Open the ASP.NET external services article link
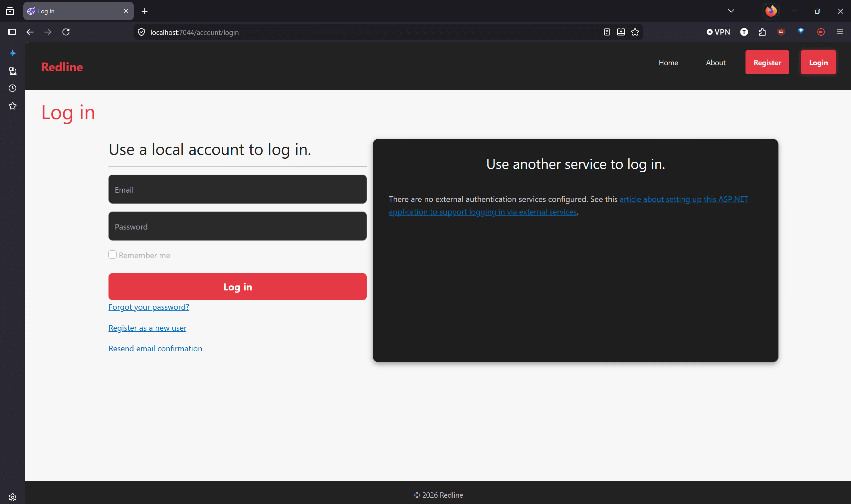Viewport: 851px width, 504px height. pos(568,206)
